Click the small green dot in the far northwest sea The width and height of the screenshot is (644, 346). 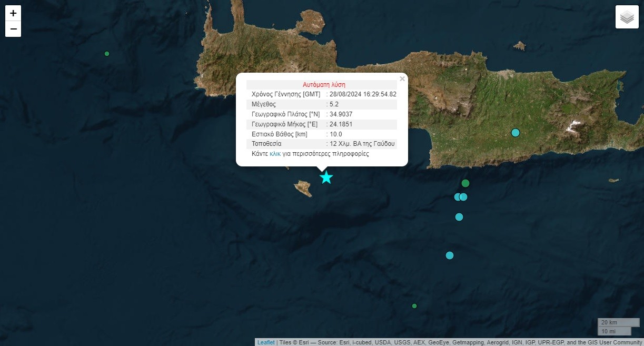tap(107, 54)
